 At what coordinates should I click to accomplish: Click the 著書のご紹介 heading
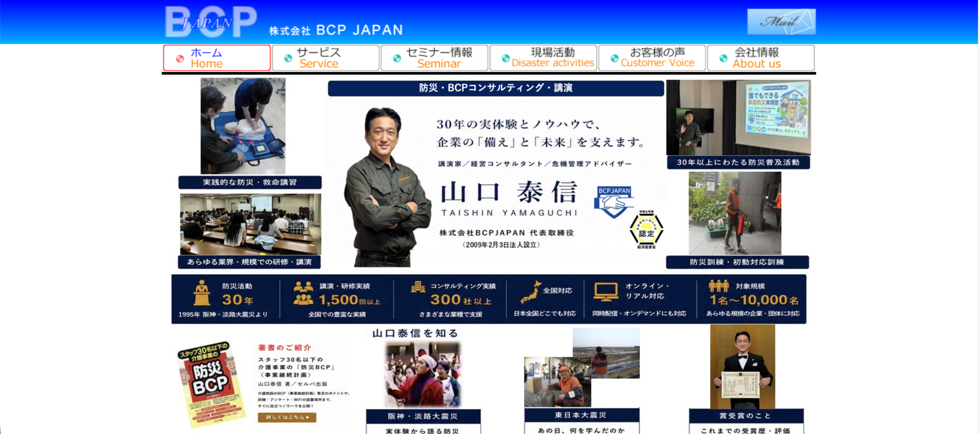pyautogui.click(x=285, y=348)
